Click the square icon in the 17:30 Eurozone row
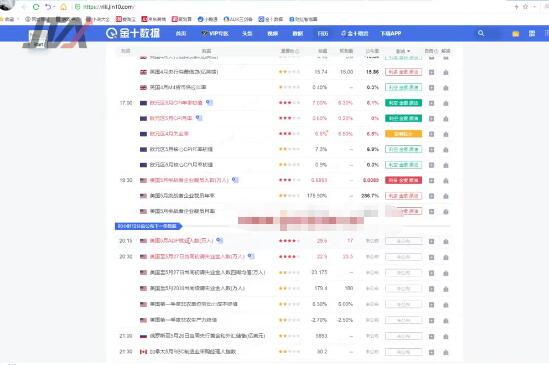 pyautogui.click(x=431, y=103)
